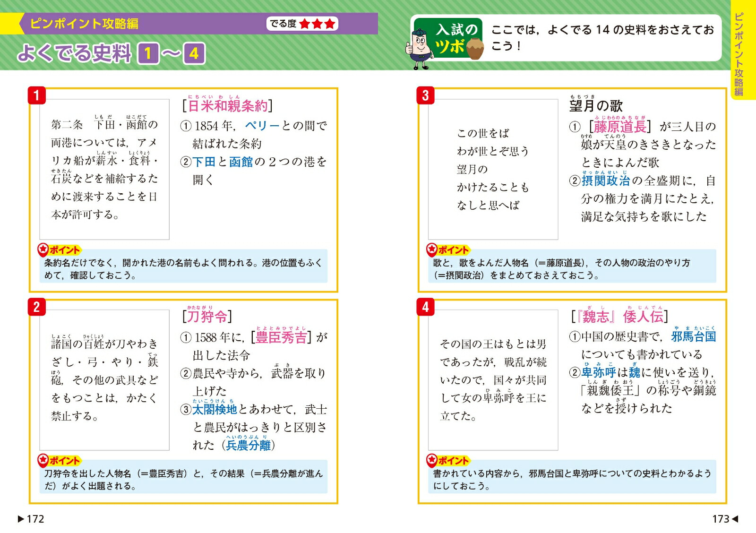
Task: Click the red number 3 badge
Action: pyautogui.click(x=425, y=95)
